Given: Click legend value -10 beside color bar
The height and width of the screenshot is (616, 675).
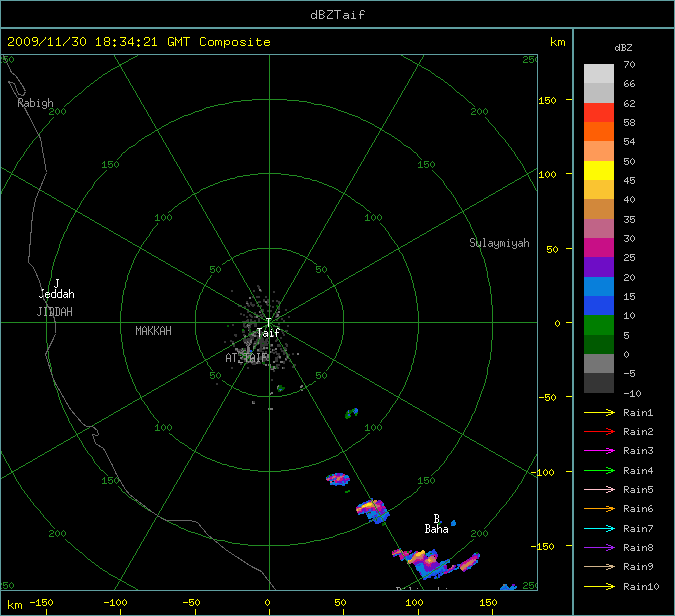Looking at the screenshot, I should coord(632,393).
